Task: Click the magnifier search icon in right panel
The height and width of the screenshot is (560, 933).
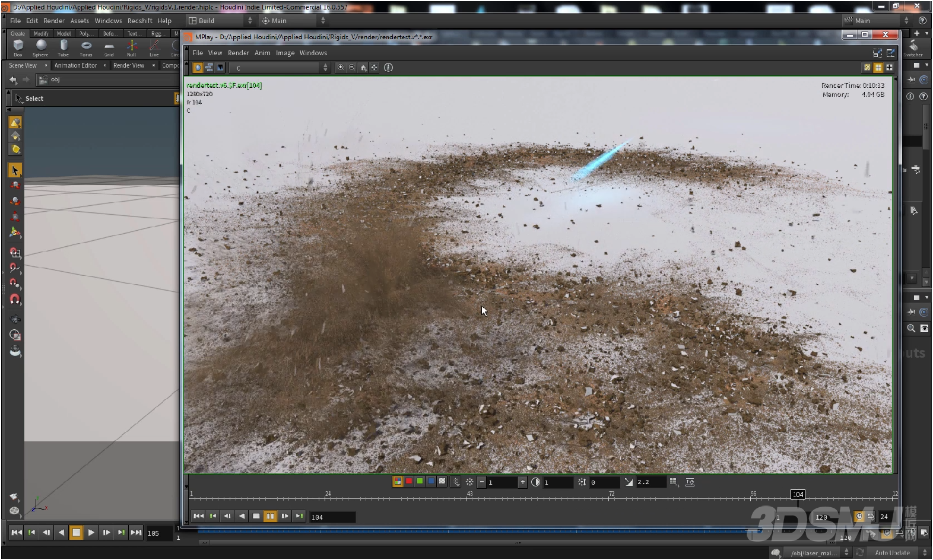Action: 911,328
